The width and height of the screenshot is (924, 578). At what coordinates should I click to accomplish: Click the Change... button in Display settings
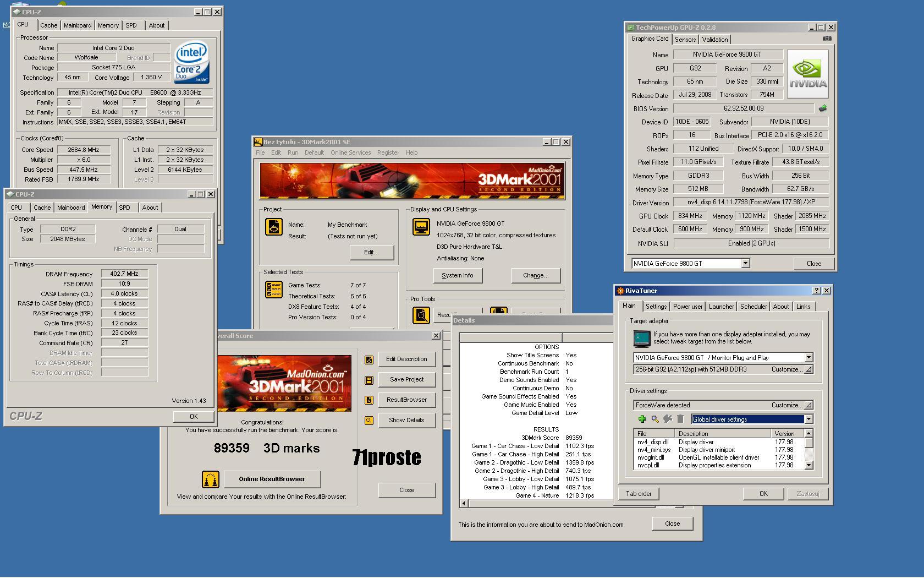(x=536, y=276)
